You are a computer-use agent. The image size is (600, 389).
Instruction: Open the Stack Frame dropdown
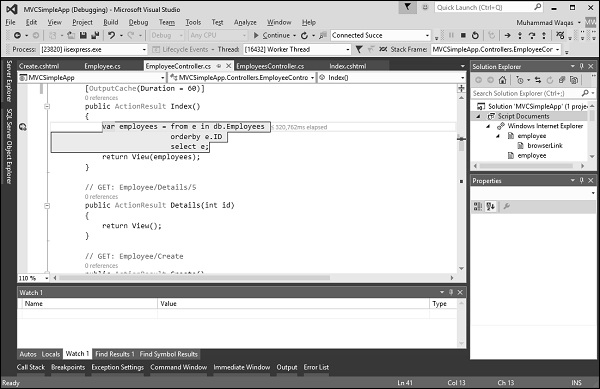pyautogui.click(x=558, y=49)
